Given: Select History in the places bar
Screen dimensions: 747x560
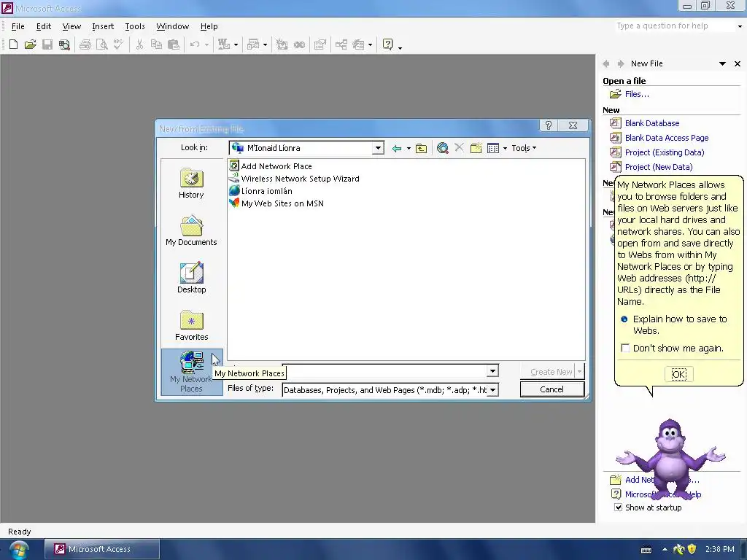Looking at the screenshot, I should (x=191, y=183).
